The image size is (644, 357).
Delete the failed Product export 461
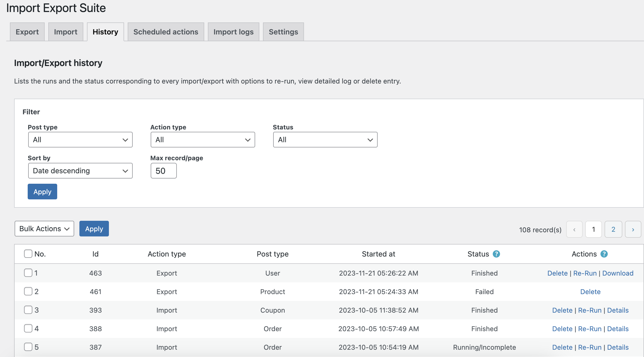point(590,291)
